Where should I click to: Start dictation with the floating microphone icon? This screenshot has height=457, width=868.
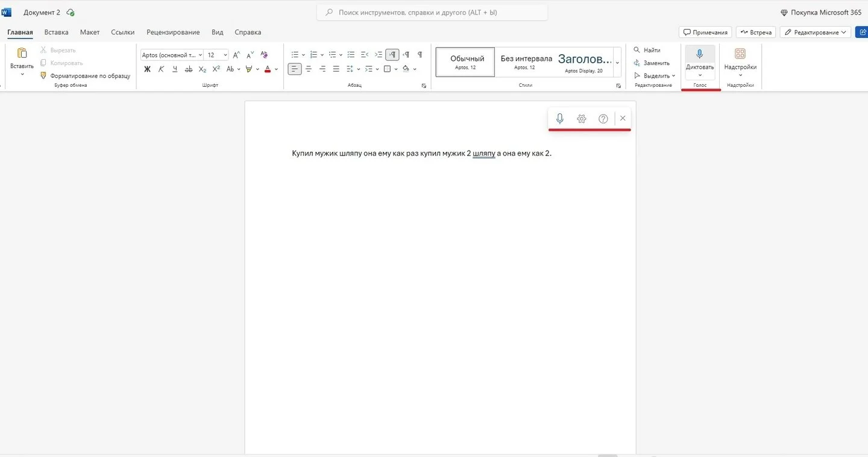point(559,119)
